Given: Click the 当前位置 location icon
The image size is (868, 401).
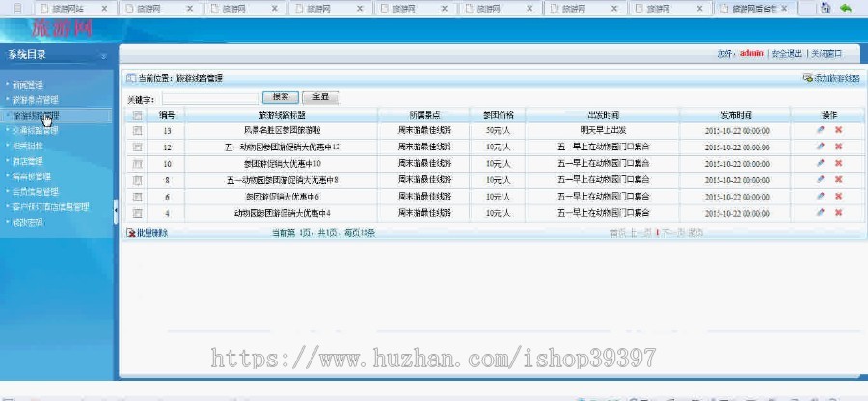Looking at the screenshot, I should point(130,78).
